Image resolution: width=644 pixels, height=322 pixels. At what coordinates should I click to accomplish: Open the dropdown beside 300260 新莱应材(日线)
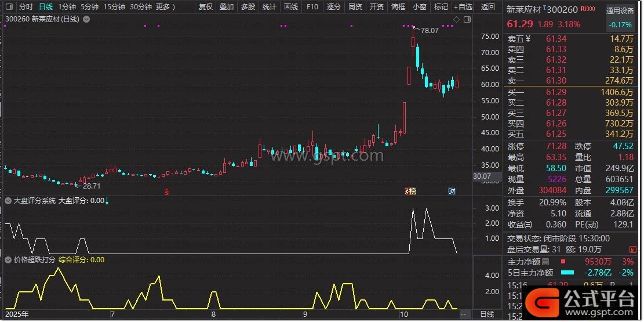pos(86,19)
